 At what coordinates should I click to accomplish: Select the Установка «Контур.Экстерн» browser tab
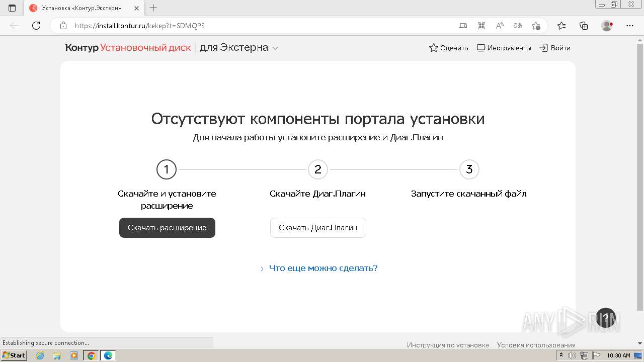[x=84, y=8]
